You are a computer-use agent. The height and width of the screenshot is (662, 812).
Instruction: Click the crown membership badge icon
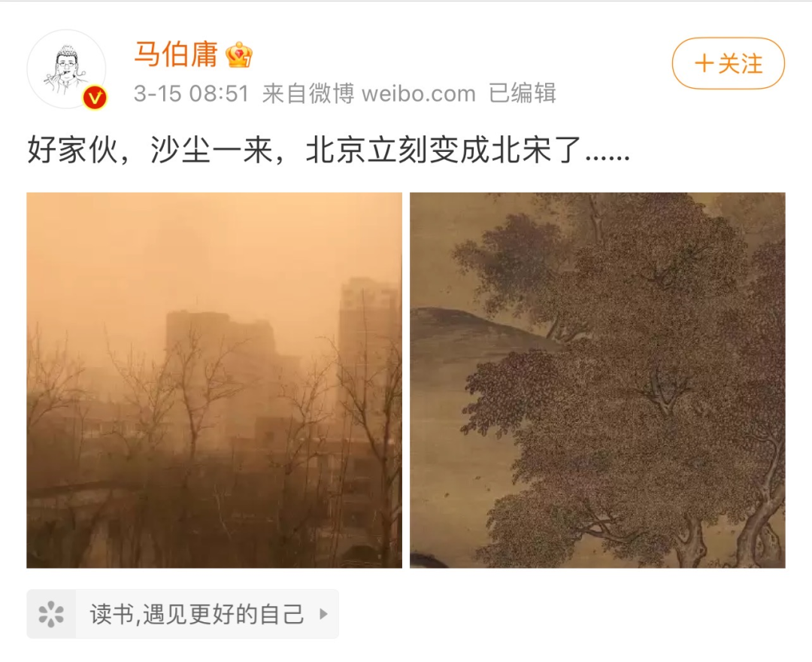click(239, 55)
